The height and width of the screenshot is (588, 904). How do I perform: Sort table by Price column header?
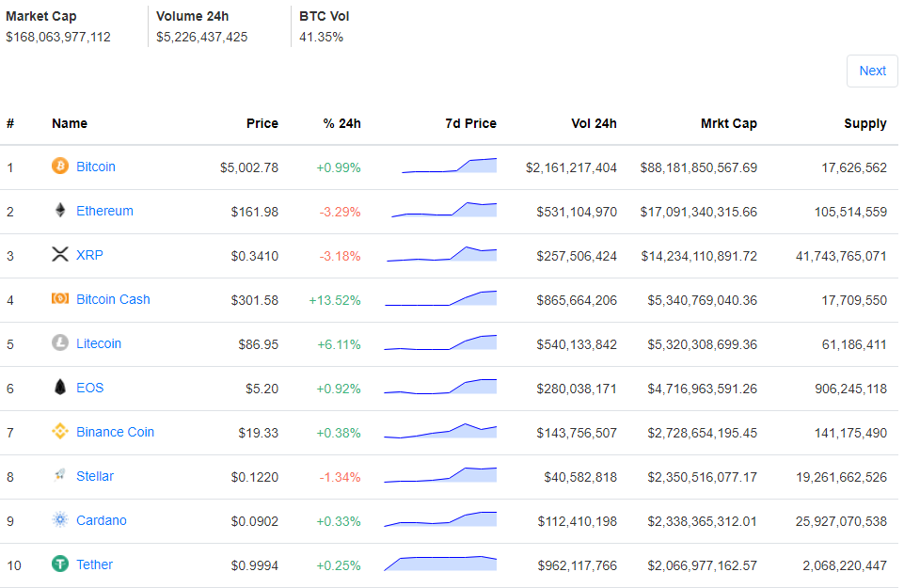[262, 123]
